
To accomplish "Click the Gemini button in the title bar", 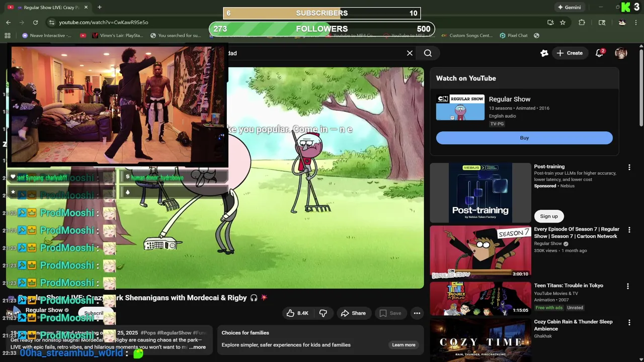I will coord(569,7).
